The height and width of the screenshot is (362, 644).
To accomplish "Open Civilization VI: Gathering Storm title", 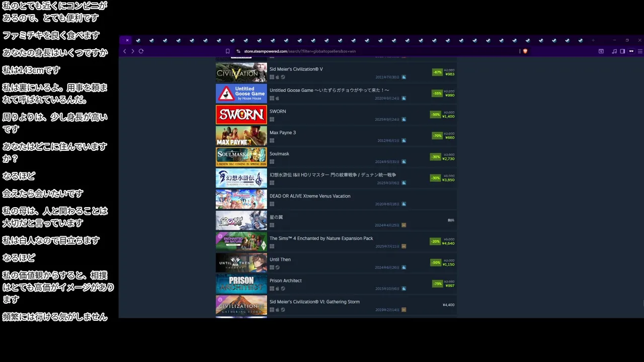I will click(314, 302).
